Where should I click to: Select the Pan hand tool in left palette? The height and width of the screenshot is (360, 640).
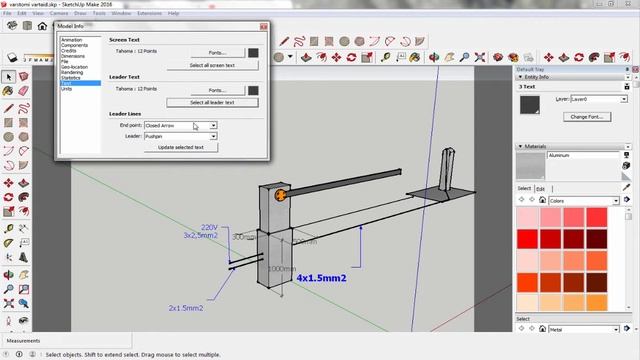(x=24, y=275)
